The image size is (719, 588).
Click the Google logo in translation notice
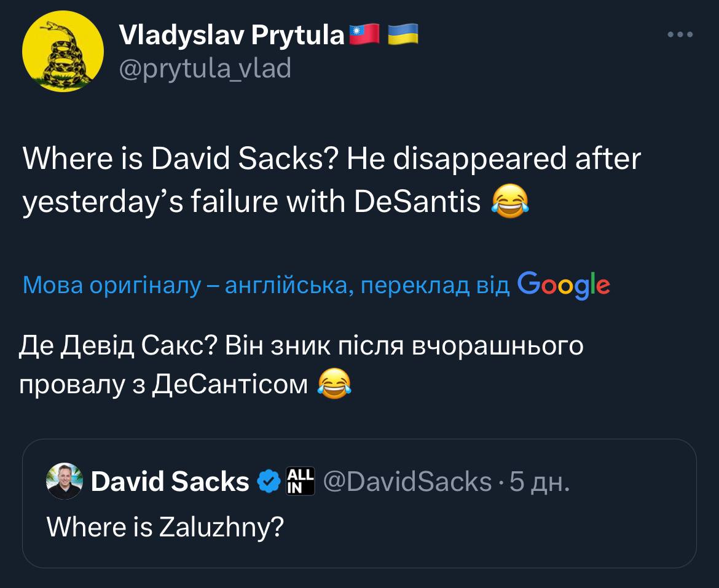point(564,284)
